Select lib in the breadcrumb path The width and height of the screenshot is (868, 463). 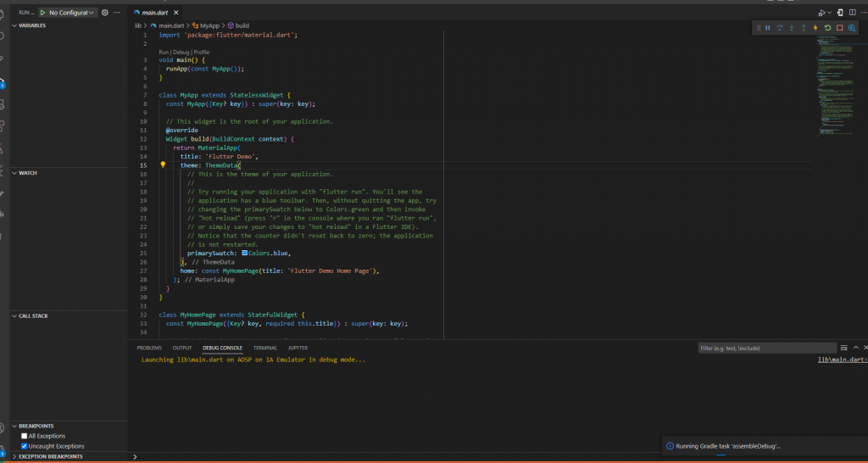(x=138, y=25)
